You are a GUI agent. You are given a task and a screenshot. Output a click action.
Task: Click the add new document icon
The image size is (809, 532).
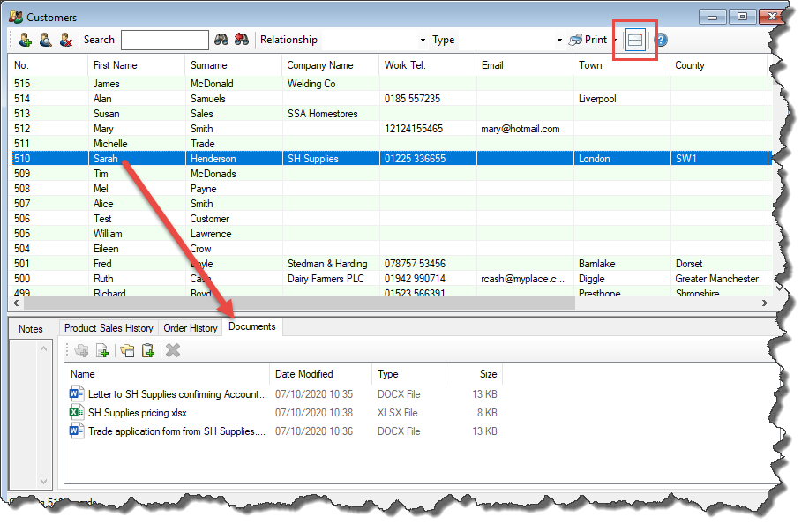point(103,350)
